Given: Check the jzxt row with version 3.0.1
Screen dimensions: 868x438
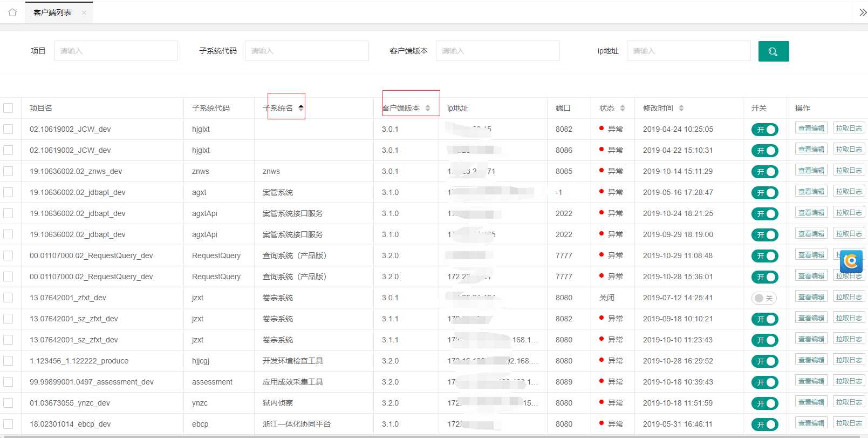Looking at the screenshot, I should point(8,298).
